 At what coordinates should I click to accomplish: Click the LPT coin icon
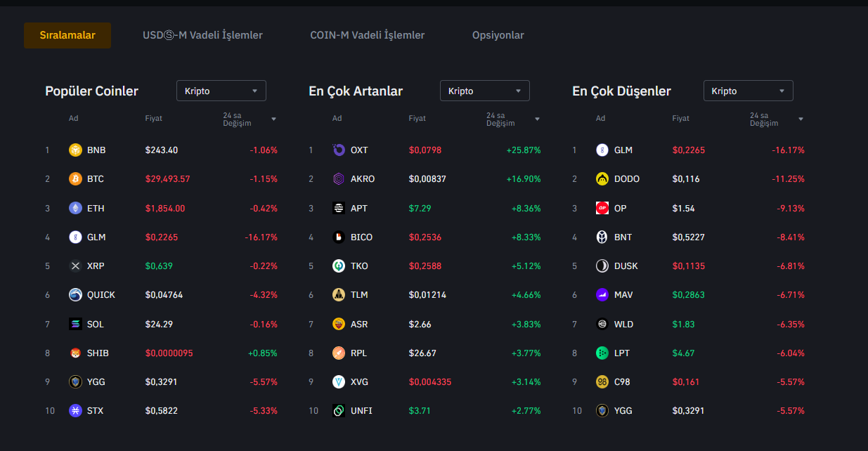tap(602, 353)
